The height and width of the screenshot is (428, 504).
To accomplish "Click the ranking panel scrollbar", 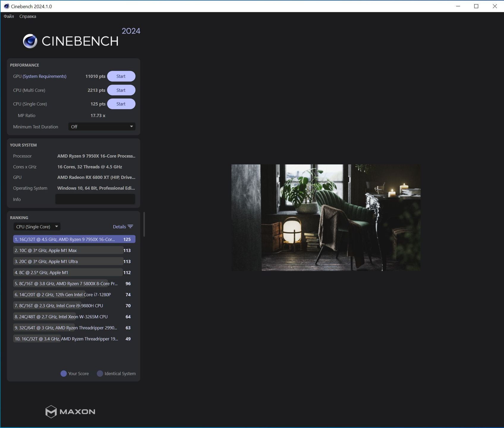I will [x=144, y=224].
